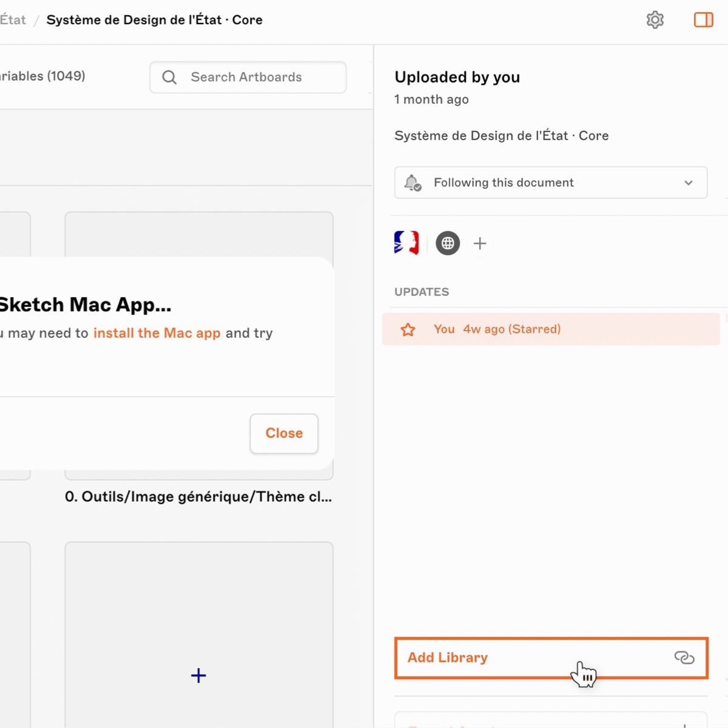Follow the install the Mac app link

click(x=157, y=333)
